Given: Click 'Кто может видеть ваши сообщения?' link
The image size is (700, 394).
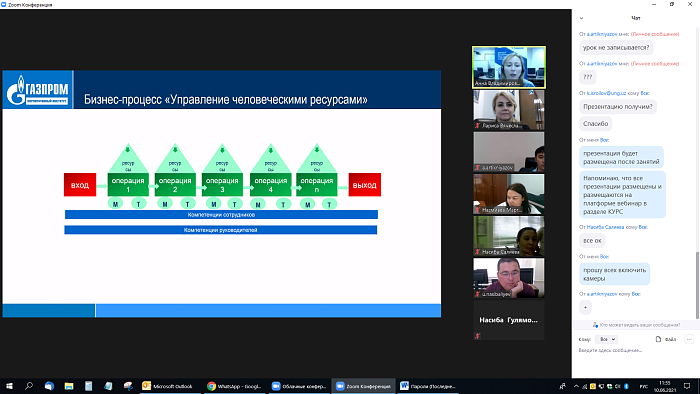Looking at the screenshot, I should point(640,325).
